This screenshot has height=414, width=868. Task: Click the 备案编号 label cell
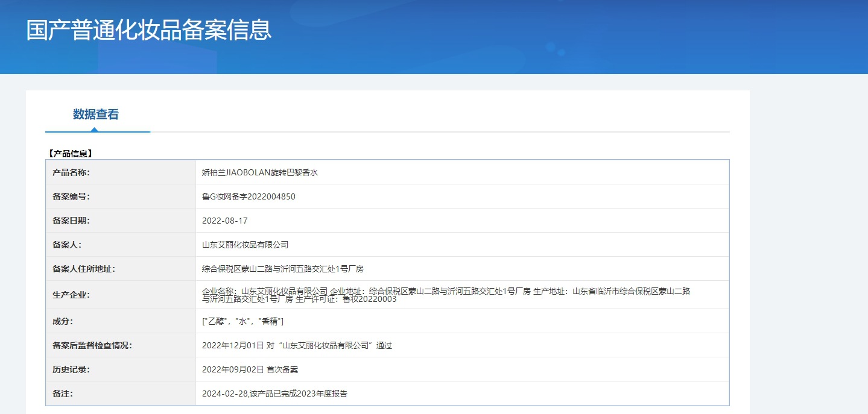coord(121,196)
